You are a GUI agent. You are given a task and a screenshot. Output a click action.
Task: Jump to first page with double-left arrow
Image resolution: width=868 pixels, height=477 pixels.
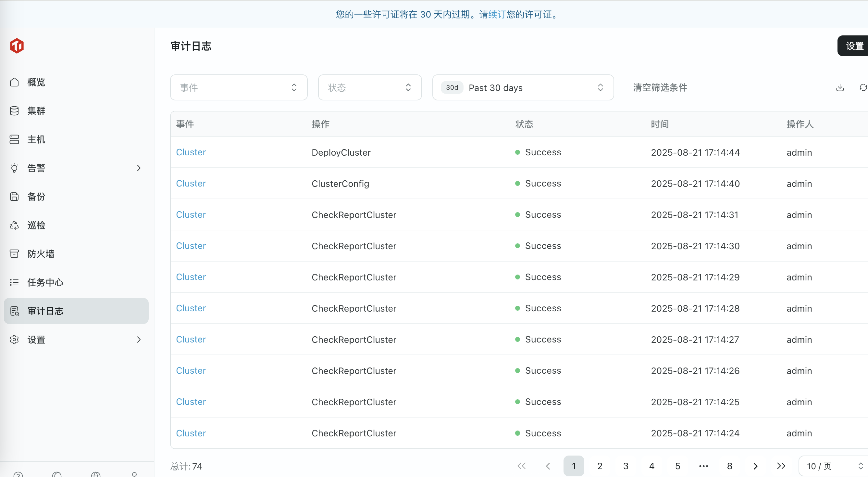pyautogui.click(x=522, y=466)
